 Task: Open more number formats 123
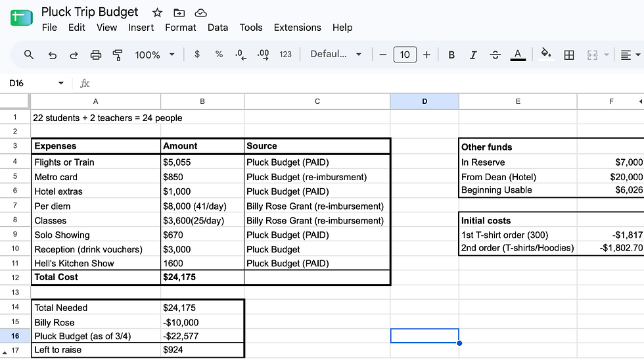point(285,54)
